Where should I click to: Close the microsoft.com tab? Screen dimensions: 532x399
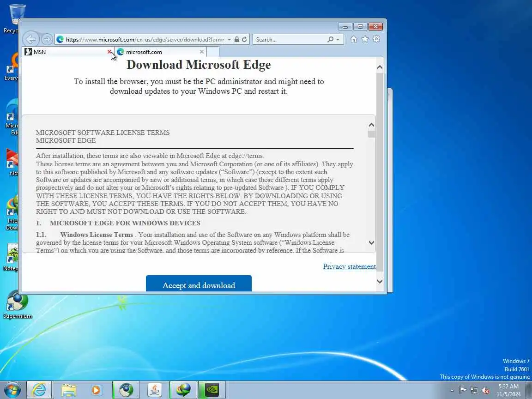[202, 52]
